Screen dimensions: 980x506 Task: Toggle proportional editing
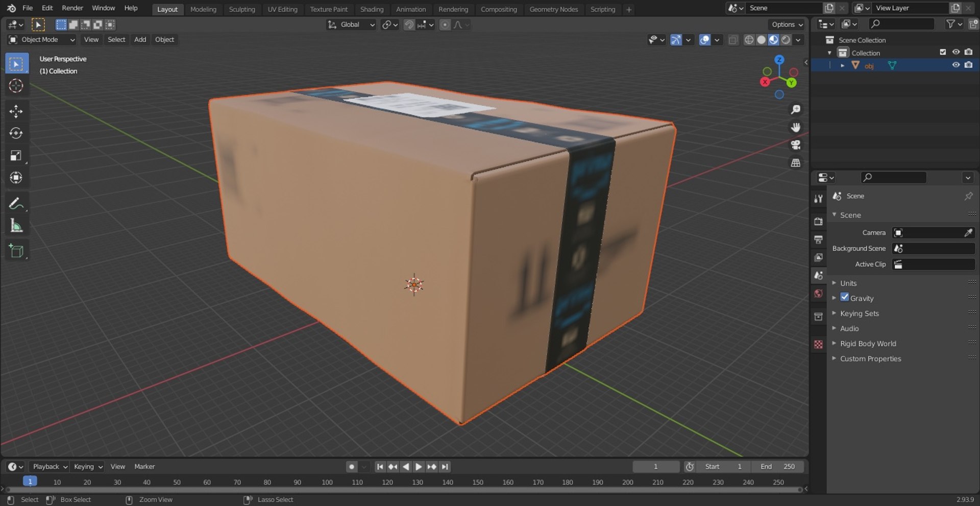(x=445, y=25)
